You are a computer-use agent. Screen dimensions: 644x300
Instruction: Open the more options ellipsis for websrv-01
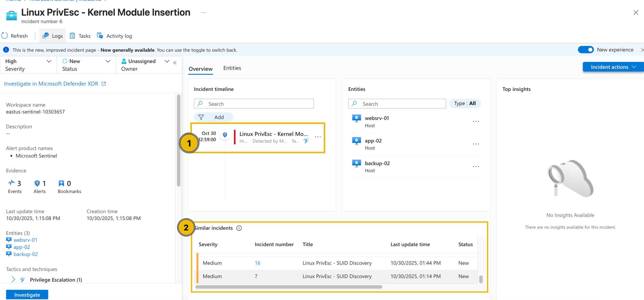476,121
